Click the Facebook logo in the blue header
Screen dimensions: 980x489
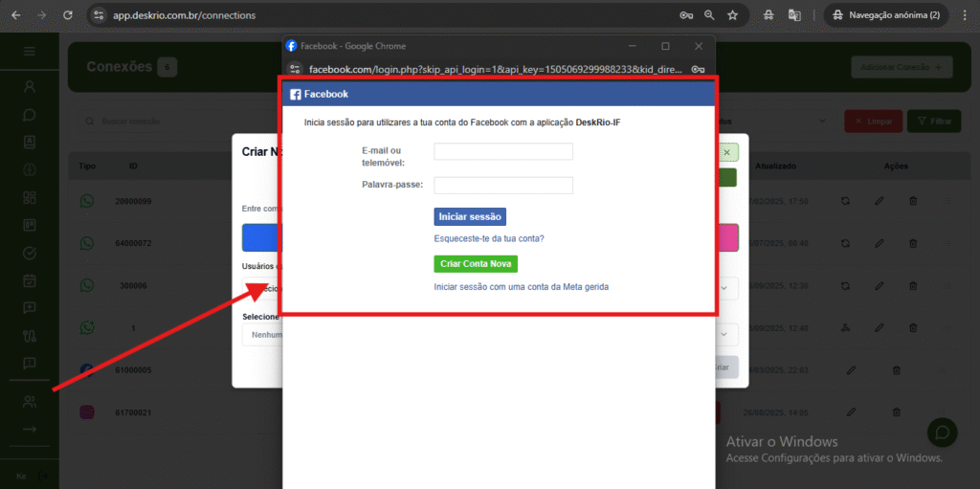296,94
